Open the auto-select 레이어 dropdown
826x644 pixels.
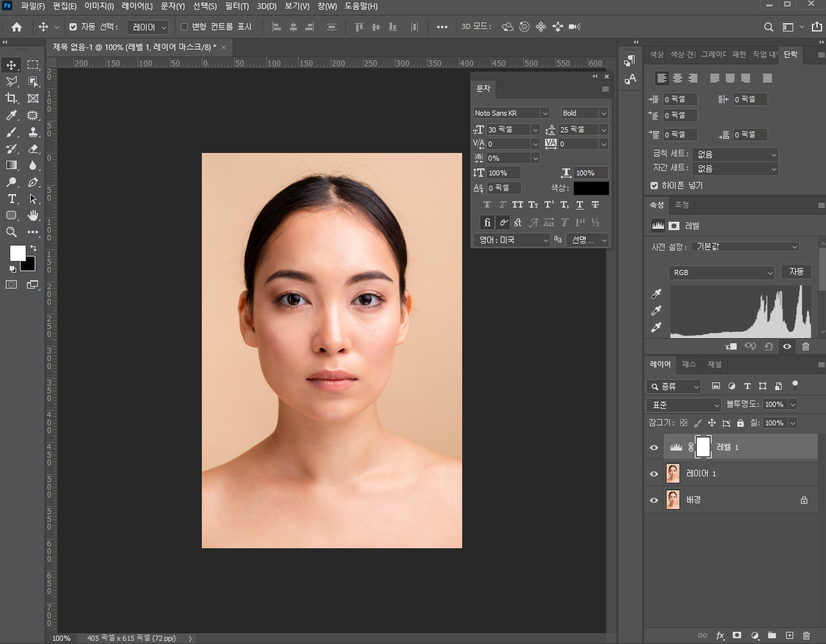(x=148, y=27)
